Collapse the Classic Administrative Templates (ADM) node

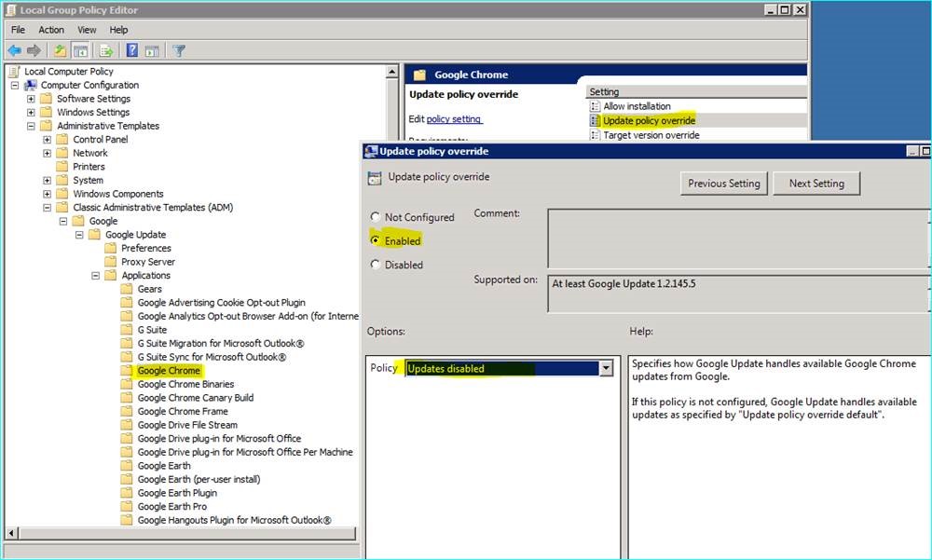[47, 208]
